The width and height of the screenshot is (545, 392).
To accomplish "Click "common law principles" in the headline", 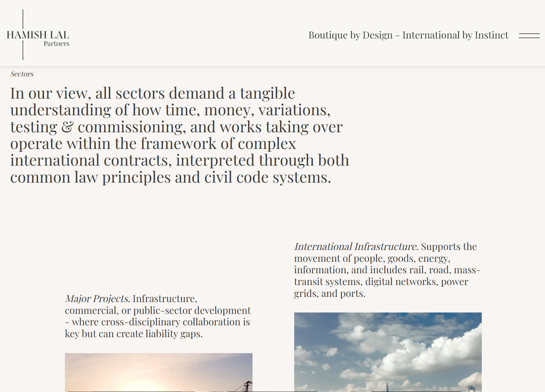I will [x=91, y=177].
